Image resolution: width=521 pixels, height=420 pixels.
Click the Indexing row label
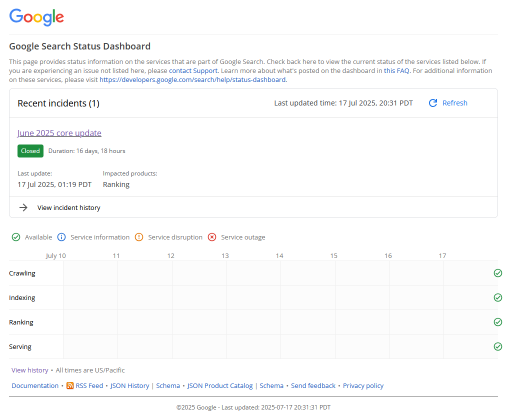[x=22, y=297]
